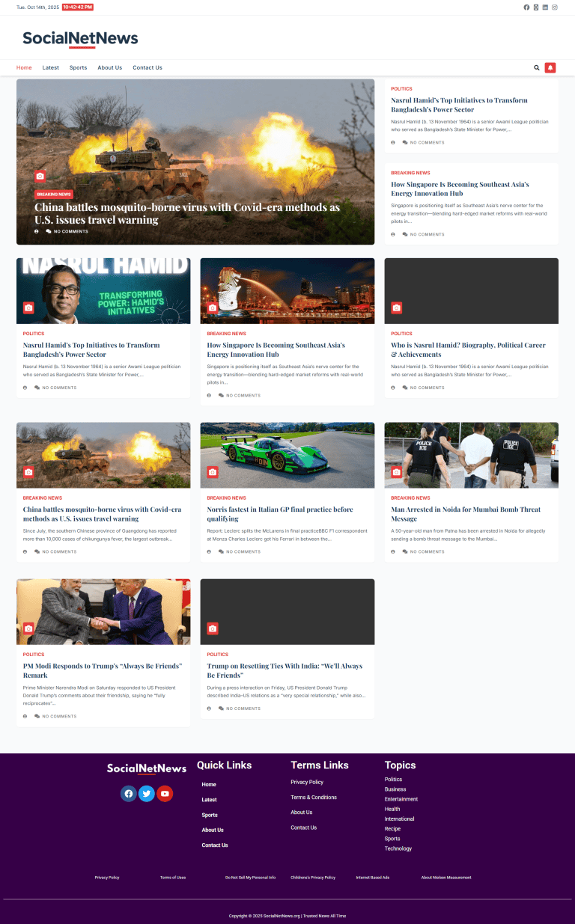Open Terms & Conditions footer link
The height and width of the screenshot is (924, 575).
[x=314, y=798]
